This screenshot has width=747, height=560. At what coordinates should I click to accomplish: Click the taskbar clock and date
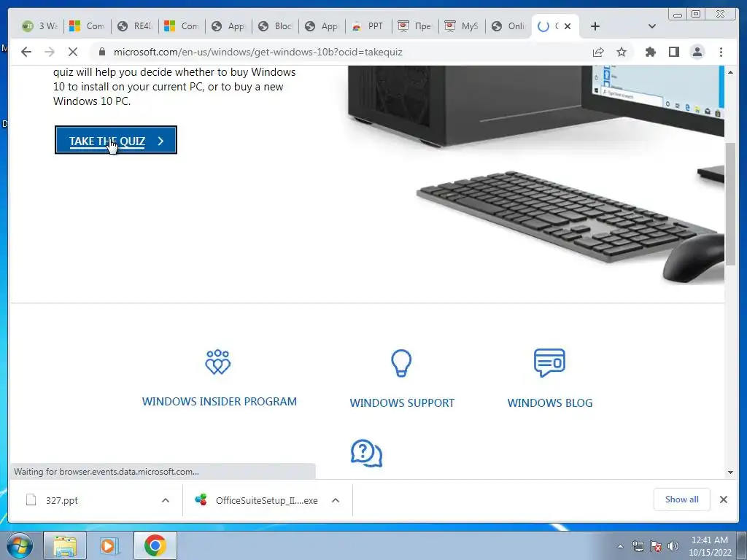point(710,546)
